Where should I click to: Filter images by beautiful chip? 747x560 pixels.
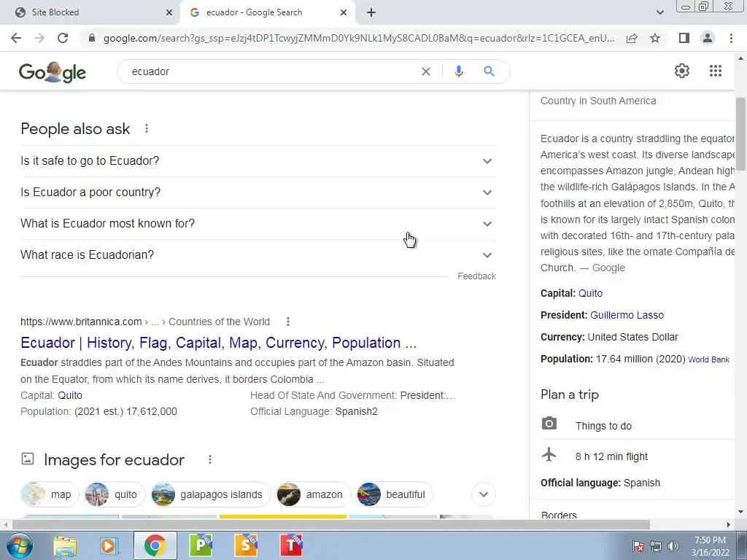(x=395, y=494)
